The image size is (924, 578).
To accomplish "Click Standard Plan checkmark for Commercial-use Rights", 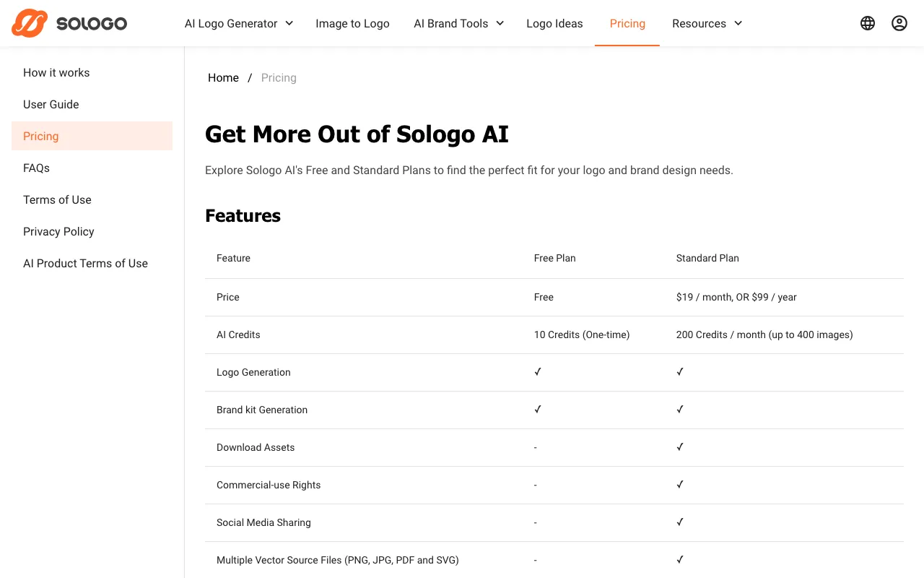I will pyautogui.click(x=680, y=484).
